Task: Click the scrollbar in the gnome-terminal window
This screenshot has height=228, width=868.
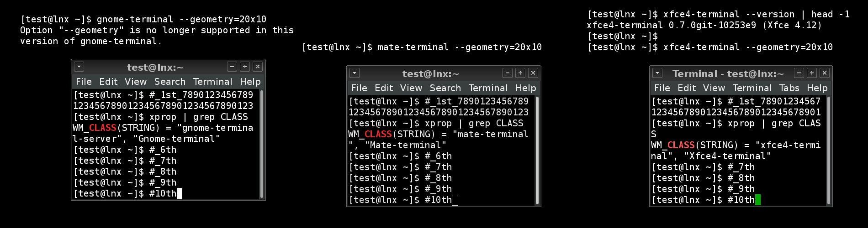Action: coord(262,144)
